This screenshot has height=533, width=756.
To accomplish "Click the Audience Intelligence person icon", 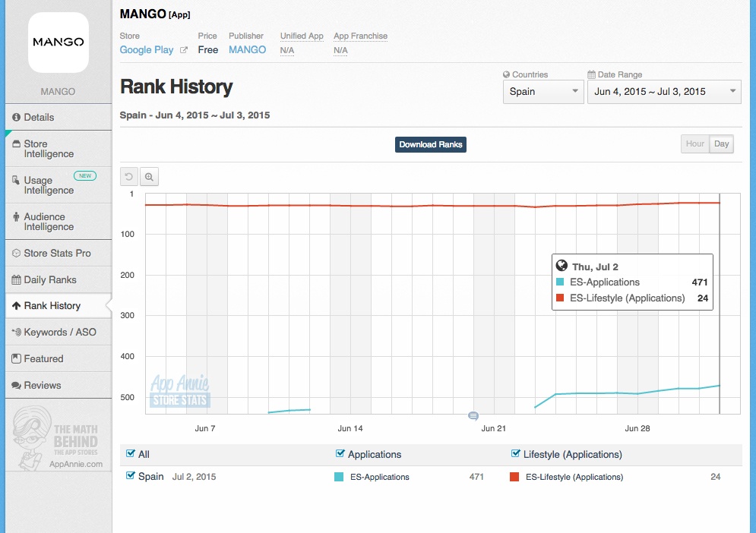I will (x=17, y=217).
